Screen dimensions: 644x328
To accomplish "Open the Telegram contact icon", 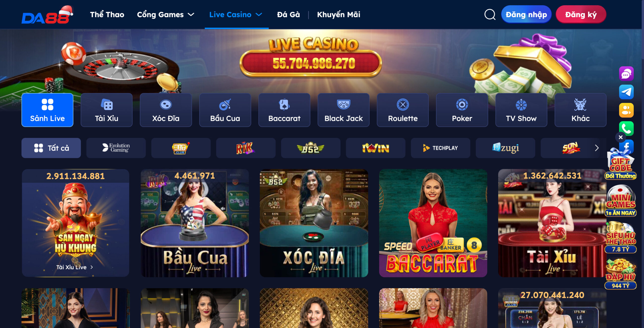I will point(626,92).
